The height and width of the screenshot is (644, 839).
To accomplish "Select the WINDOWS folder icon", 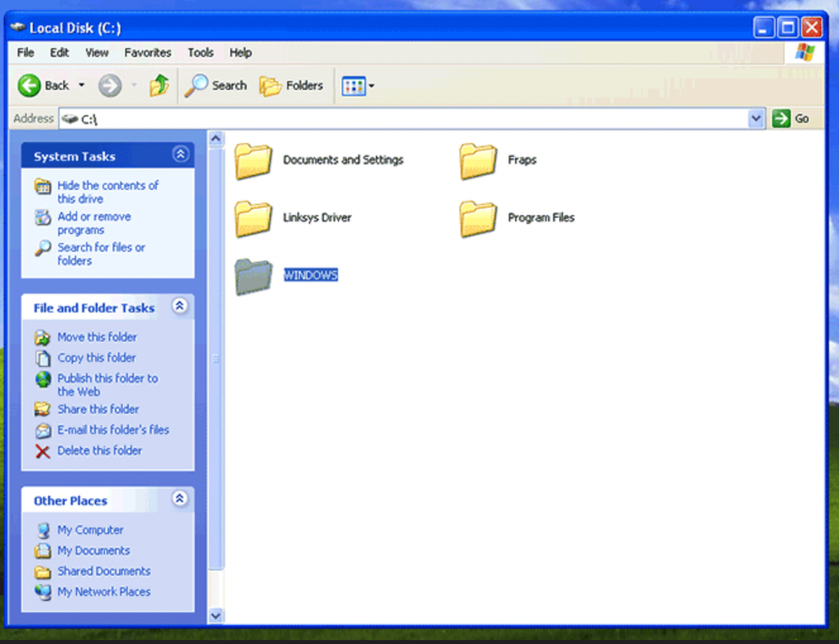I will (x=253, y=276).
